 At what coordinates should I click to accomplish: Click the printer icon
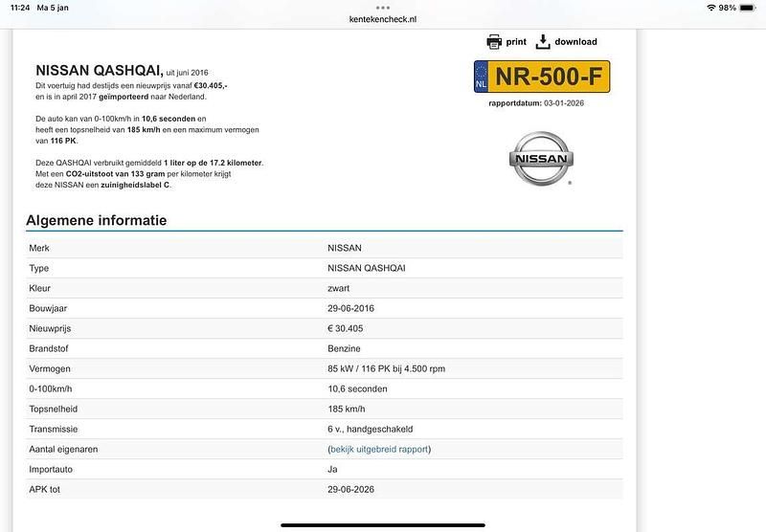click(x=494, y=41)
